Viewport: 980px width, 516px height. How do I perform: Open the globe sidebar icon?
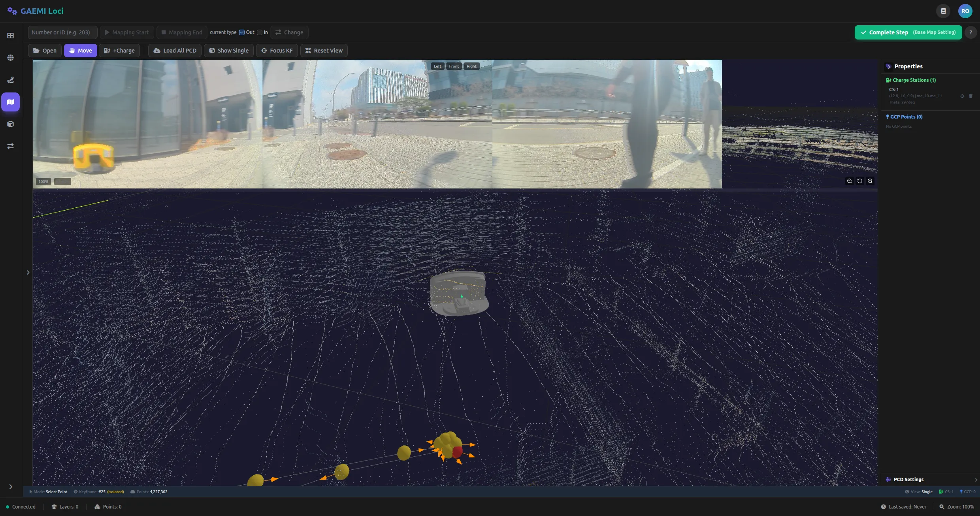tap(11, 58)
